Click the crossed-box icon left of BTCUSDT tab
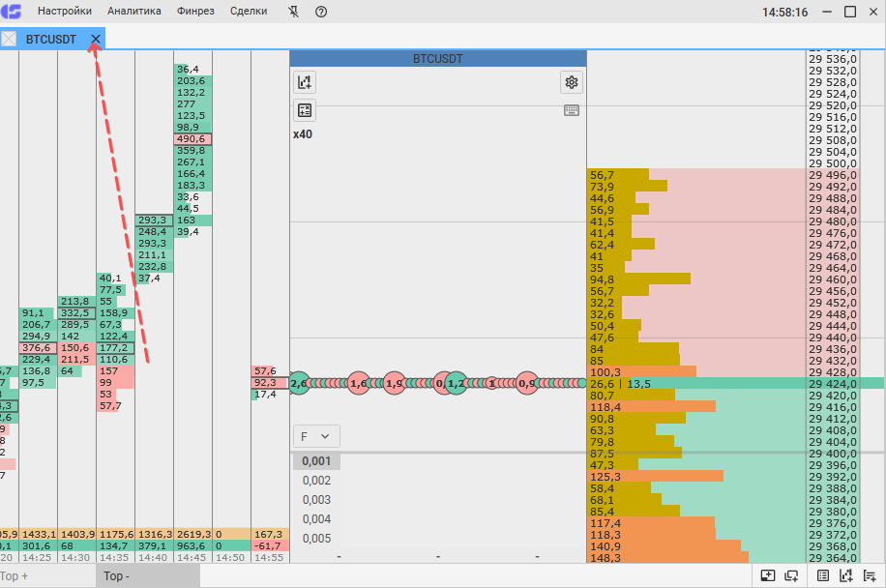This screenshot has height=588, width=886. pyautogui.click(x=9, y=39)
